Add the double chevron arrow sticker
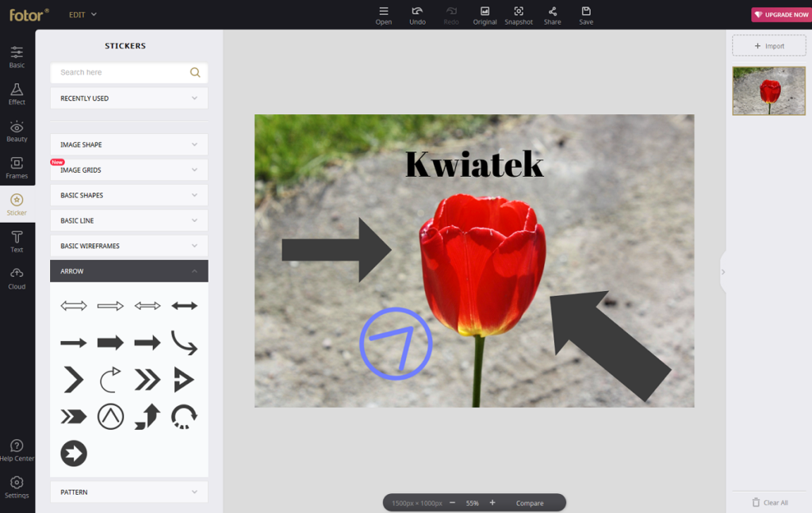 point(147,380)
